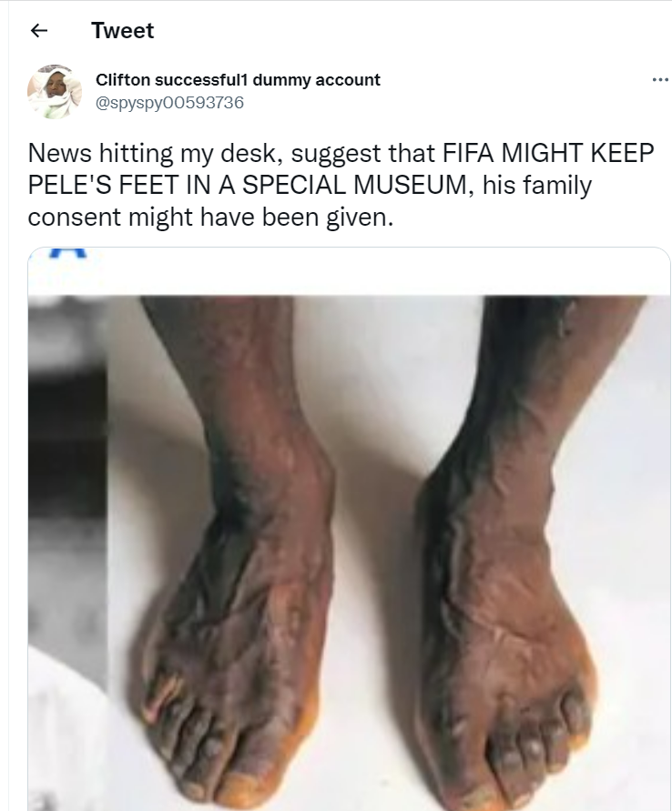Open the Clifton successful1 dummy account profile name
Viewport: 672px width, 811px height.
(x=238, y=80)
